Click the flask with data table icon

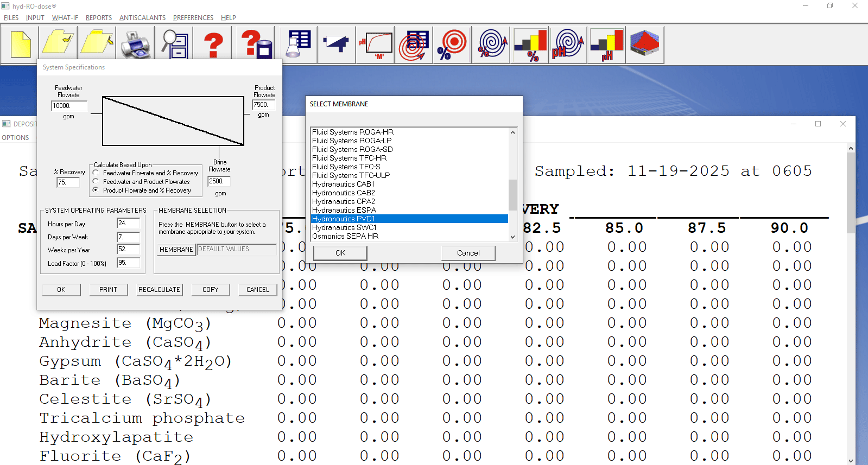[x=299, y=44]
